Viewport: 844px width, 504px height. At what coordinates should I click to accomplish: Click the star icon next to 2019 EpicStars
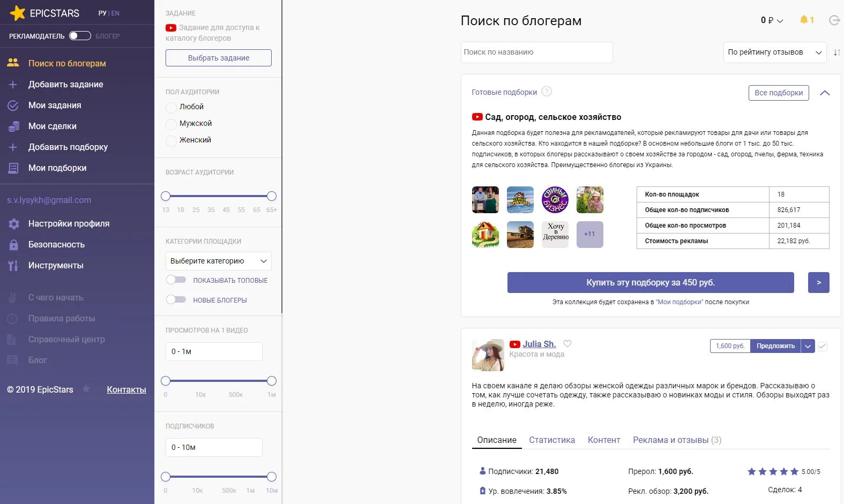pyautogui.click(x=86, y=389)
